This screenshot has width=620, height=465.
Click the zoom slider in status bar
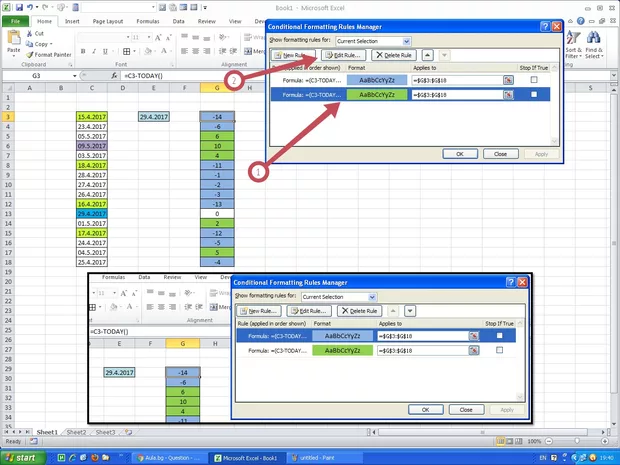577,441
